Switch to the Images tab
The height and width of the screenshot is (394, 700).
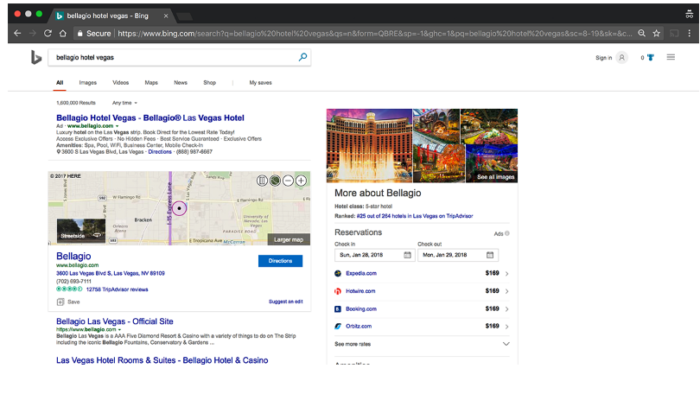coord(88,83)
